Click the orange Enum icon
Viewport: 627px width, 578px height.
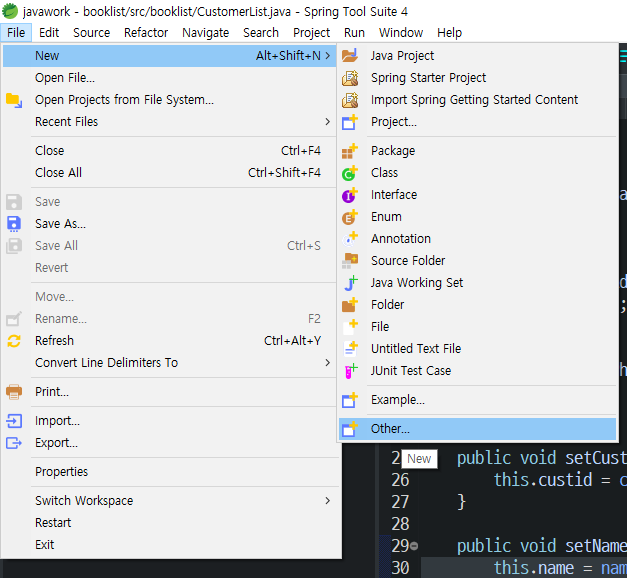350,217
